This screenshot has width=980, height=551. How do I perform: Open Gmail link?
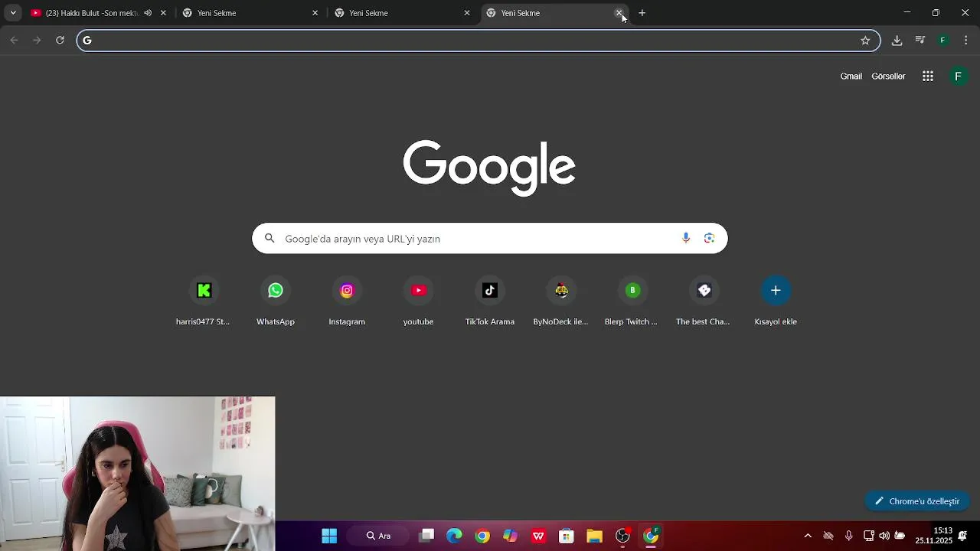pyautogui.click(x=851, y=77)
